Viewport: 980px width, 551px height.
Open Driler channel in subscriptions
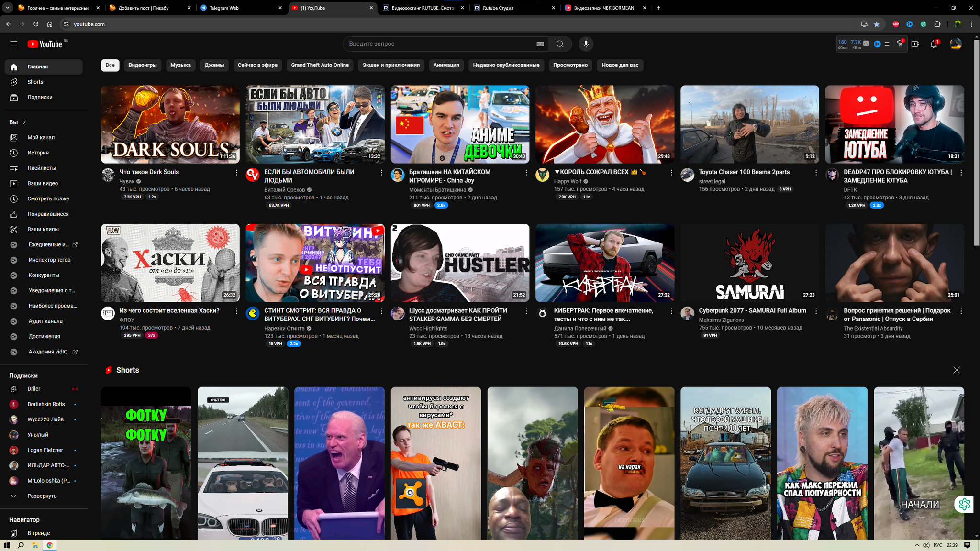tap(34, 389)
